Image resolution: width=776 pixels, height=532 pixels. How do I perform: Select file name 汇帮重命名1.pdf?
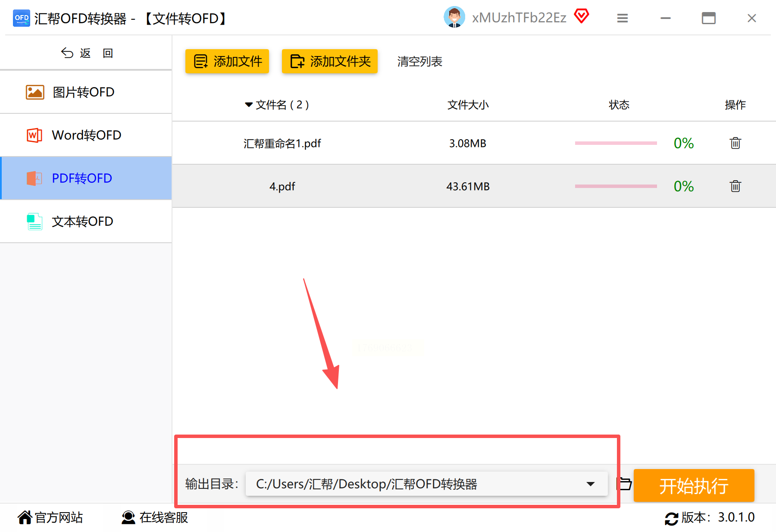tap(282, 143)
